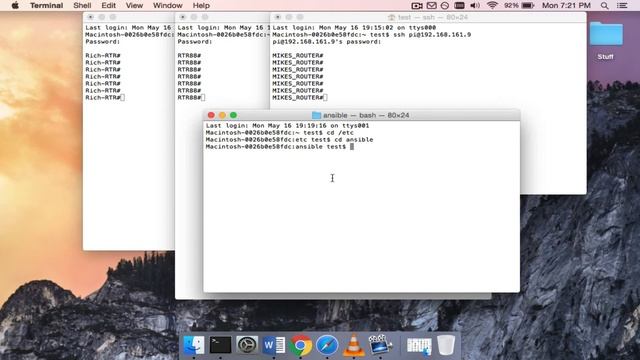Screen dimensions: 640x360
Task: Open the Window menu
Action: (x=167, y=6)
